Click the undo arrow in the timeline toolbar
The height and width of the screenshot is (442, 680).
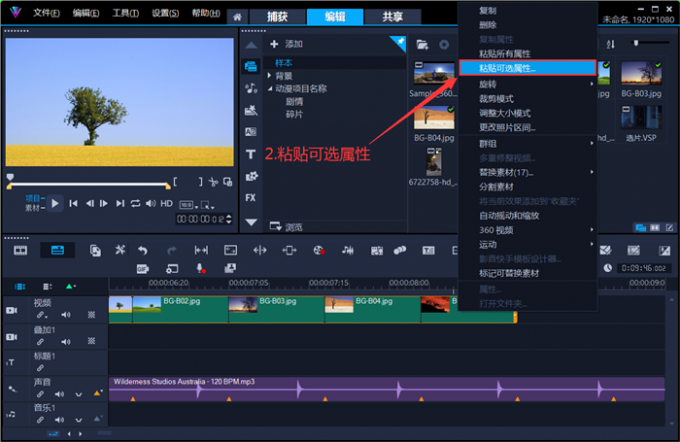(x=143, y=250)
